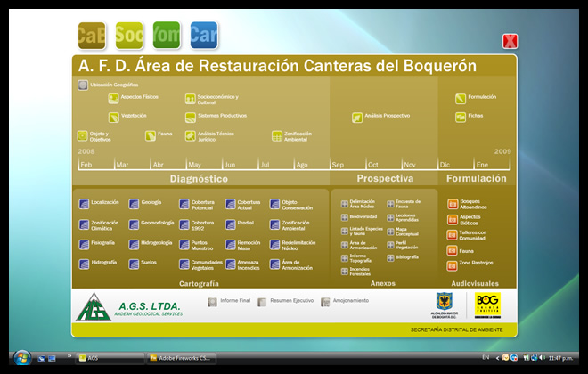Viewport: 588px width, 374px height.
Task: Click the green third tab at top
Action: coord(167,36)
